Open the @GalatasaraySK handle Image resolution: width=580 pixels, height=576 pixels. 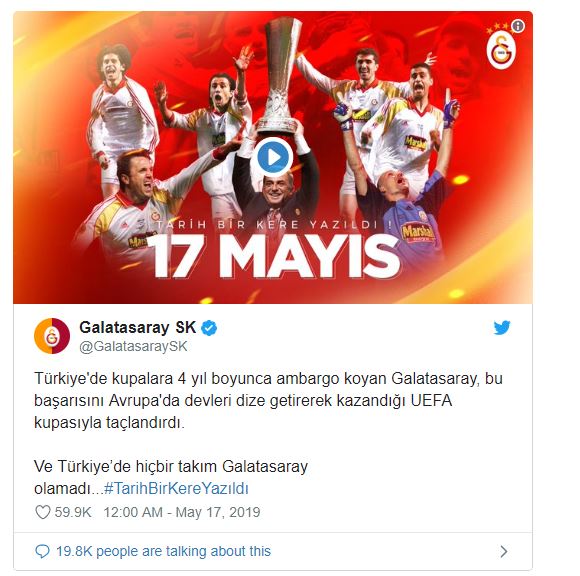(x=134, y=346)
